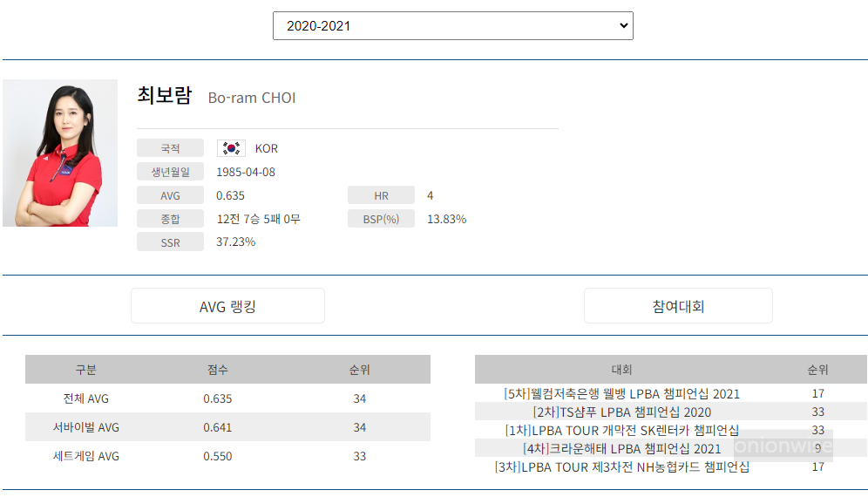The height and width of the screenshot is (497, 868).
Task: Click the 세트게임 AVG score 0.550
Action: coord(218,456)
